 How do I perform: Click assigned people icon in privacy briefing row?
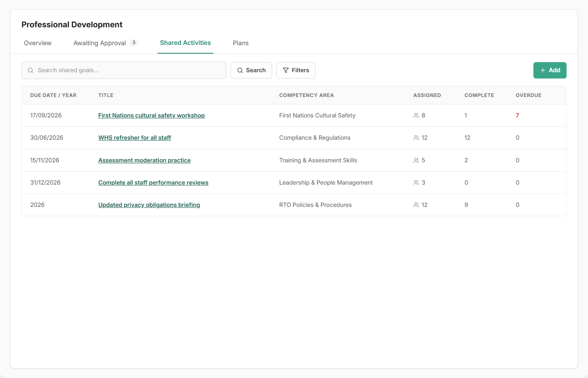[416, 205]
